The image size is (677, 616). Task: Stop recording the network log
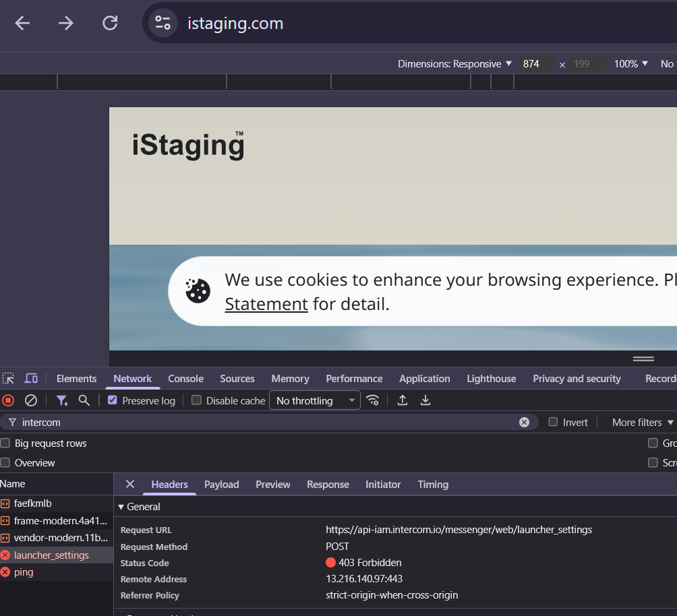coord(8,400)
